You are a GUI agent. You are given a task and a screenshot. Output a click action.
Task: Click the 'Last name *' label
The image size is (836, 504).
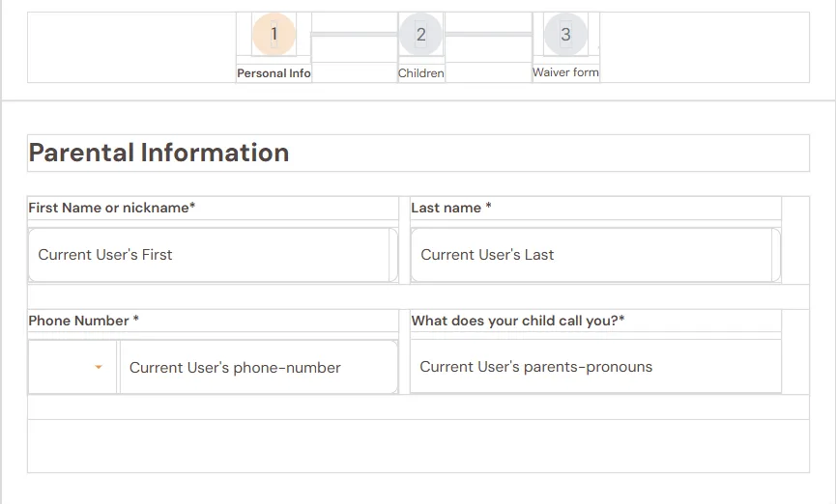click(x=451, y=208)
